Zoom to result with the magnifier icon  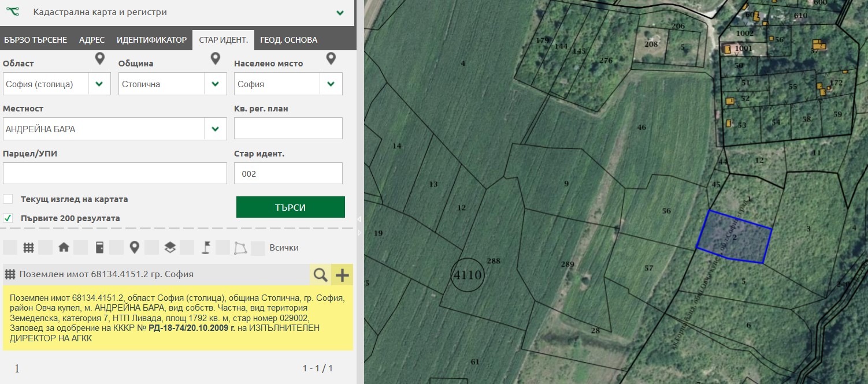320,275
